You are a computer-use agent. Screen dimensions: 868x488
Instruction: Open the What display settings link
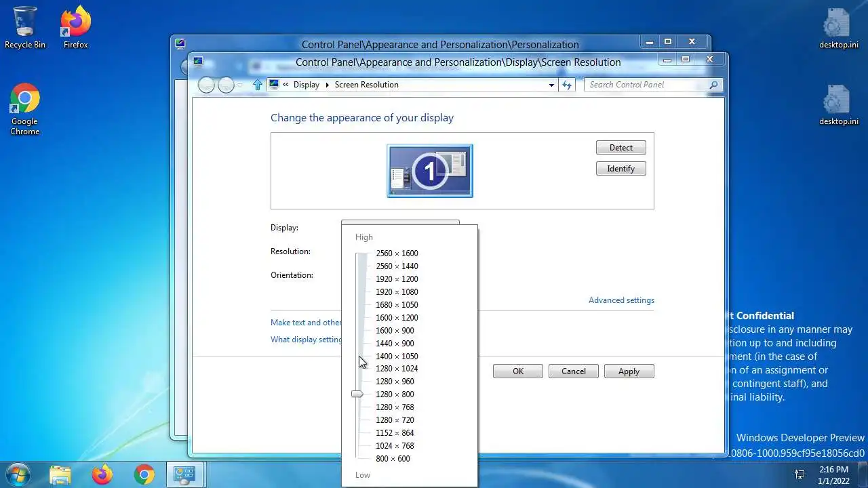(306, 340)
